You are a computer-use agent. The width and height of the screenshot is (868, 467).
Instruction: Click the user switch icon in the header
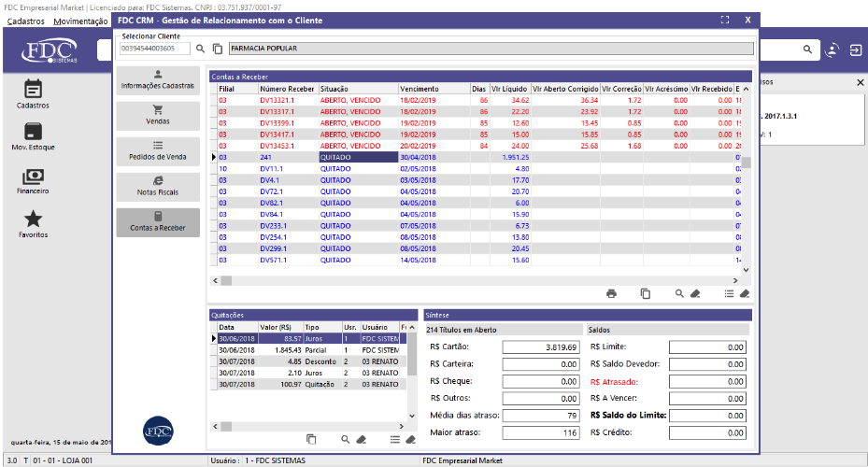[x=832, y=50]
